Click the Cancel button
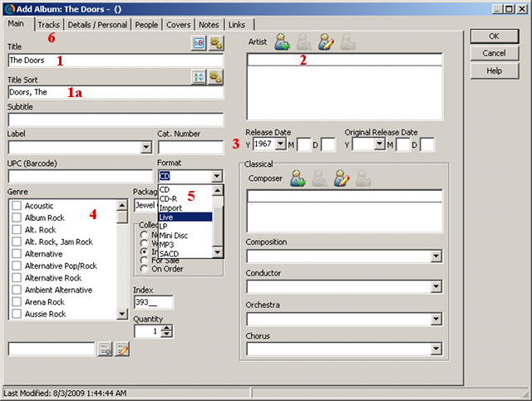This screenshot has height=401, width=532. 494,53
